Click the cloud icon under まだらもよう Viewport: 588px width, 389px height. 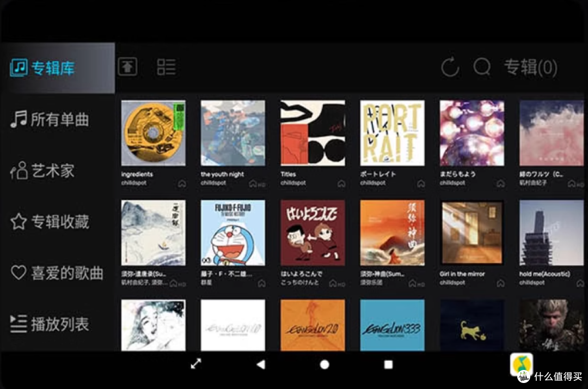501,184
